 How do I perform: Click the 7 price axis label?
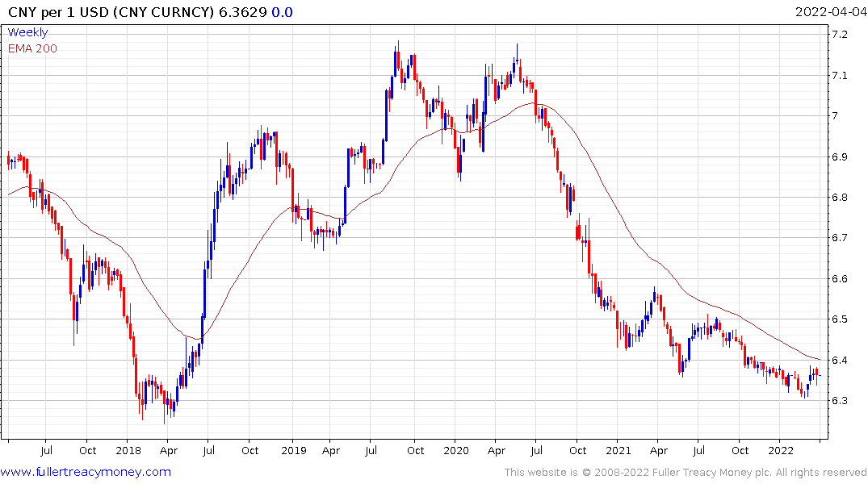835,115
